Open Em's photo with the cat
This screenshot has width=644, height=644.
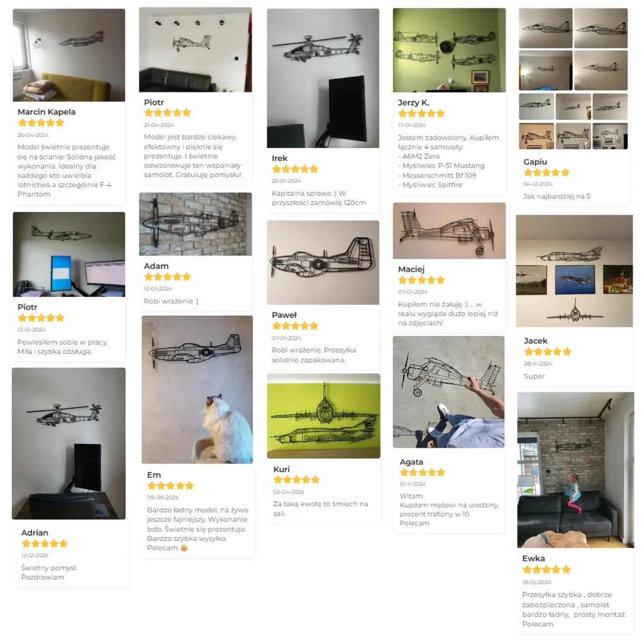click(197, 390)
